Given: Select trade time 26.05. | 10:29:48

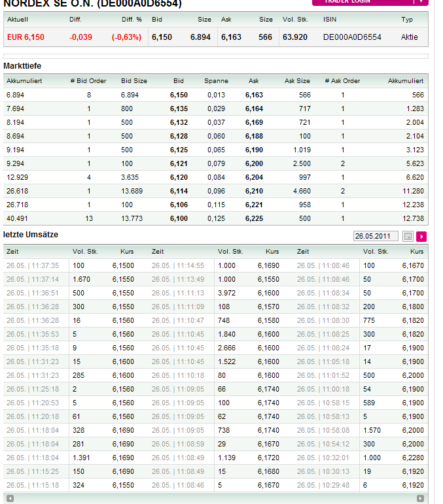Looking at the screenshot, I should point(323,485).
